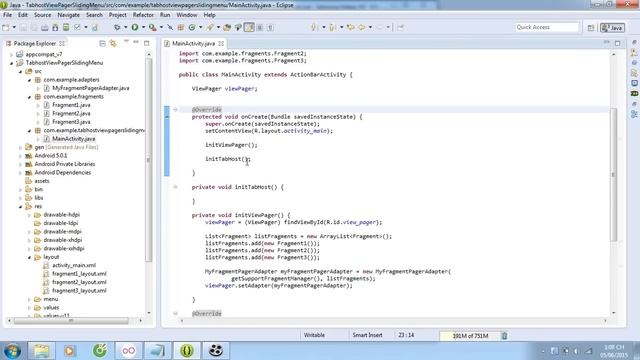Open the Run configurations dropdown arrow
The height and width of the screenshot is (360, 640).
click(143, 27)
